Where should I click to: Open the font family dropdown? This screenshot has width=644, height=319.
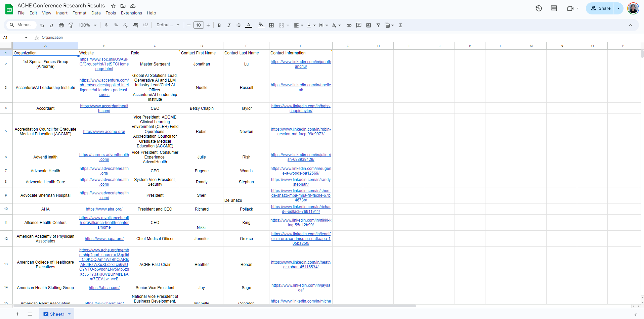pyautogui.click(x=168, y=25)
